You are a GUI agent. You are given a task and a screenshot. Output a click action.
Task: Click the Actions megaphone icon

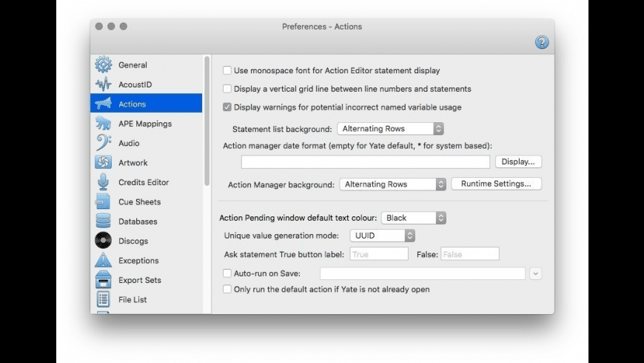click(x=103, y=104)
